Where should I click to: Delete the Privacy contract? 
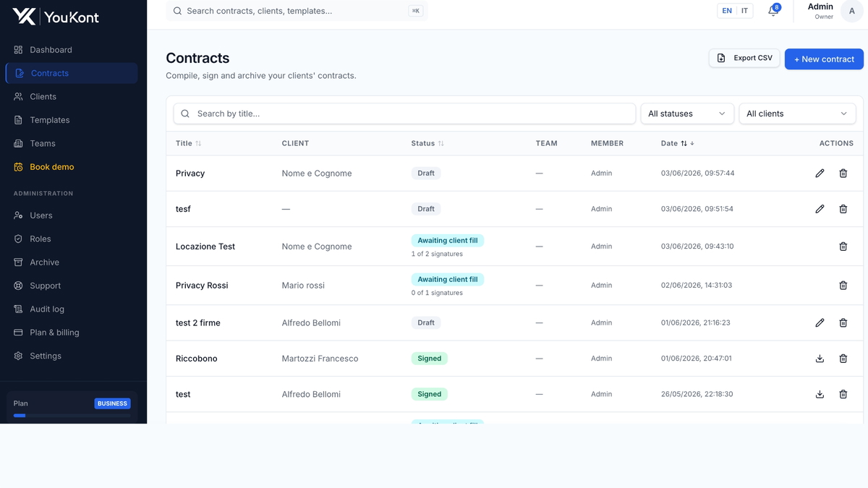click(x=843, y=174)
